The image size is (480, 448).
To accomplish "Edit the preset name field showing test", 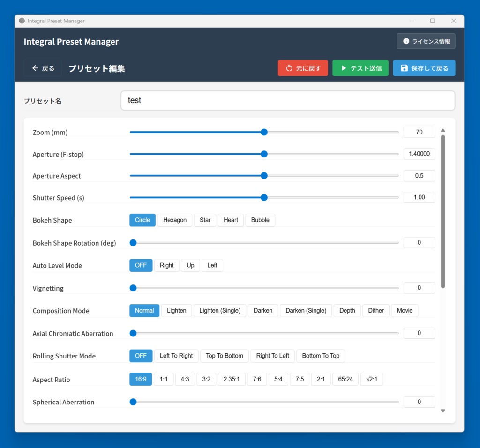I will point(288,100).
